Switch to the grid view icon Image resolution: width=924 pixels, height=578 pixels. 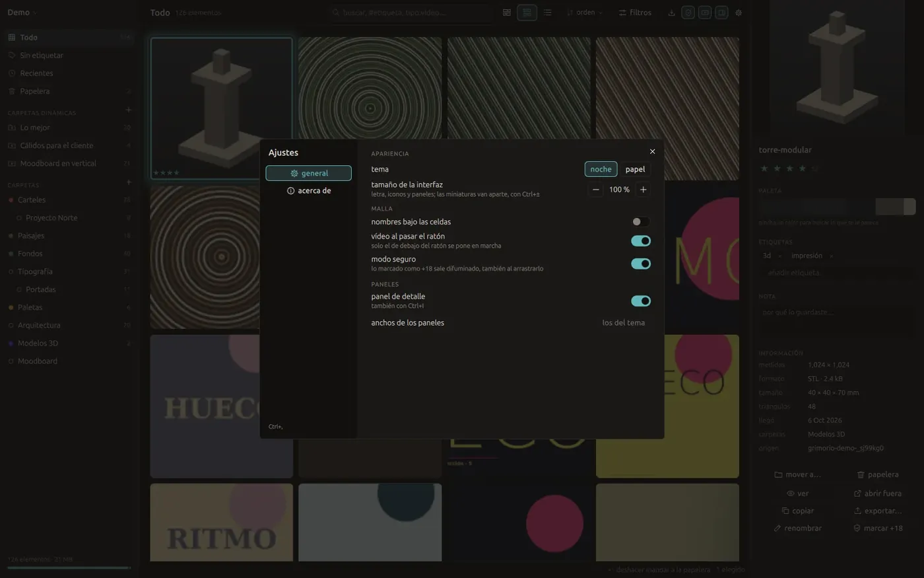[x=527, y=13]
